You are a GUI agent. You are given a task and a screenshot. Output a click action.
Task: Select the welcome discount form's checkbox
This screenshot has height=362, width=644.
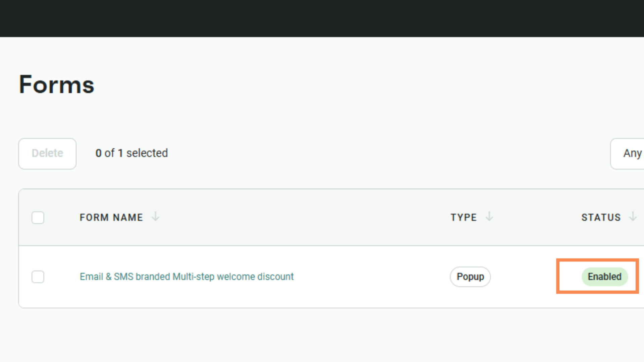[x=38, y=277]
